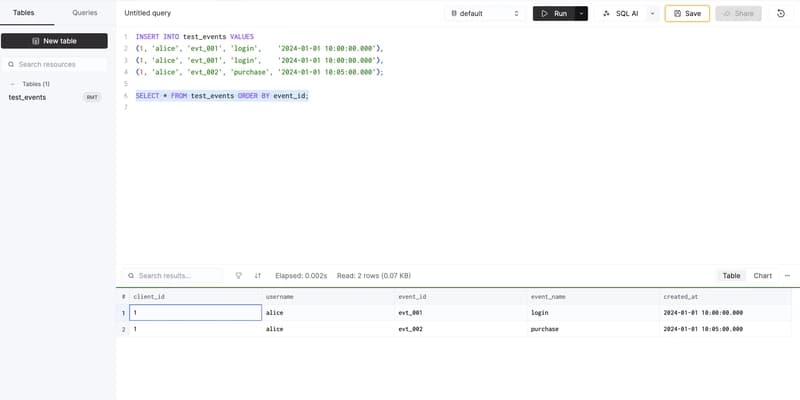Select the evt_002 cell
Image resolution: width=800 pixels, height=400 pixels.
[461, 329]
